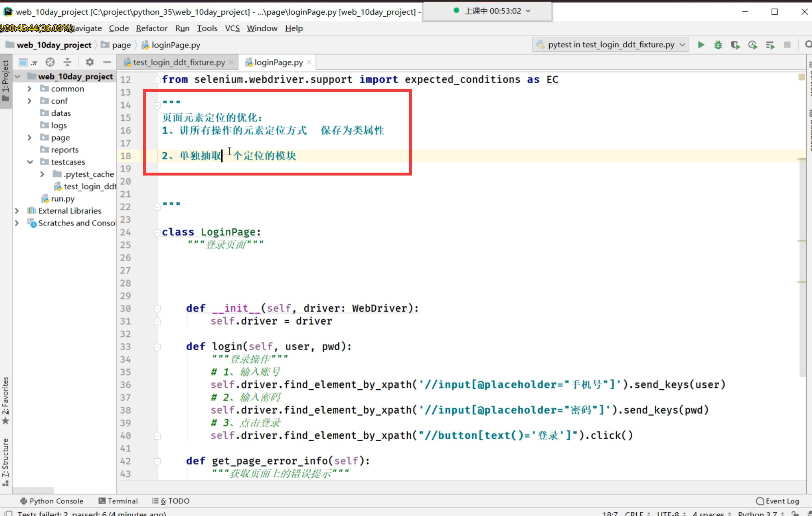
Task: Open the Terminal tool window
Action: click(118, 501)
